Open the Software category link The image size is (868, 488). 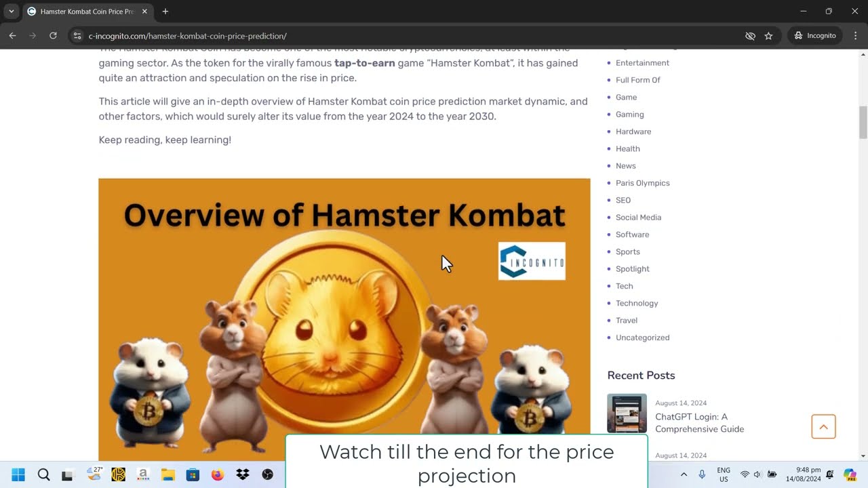click(x=632, y=235)
